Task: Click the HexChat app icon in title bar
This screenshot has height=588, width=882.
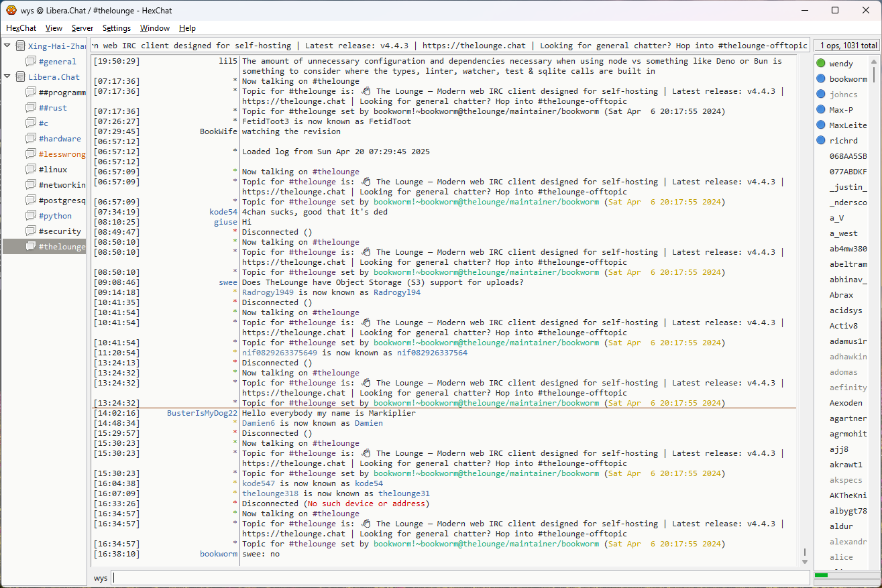Action: point(11,10)
